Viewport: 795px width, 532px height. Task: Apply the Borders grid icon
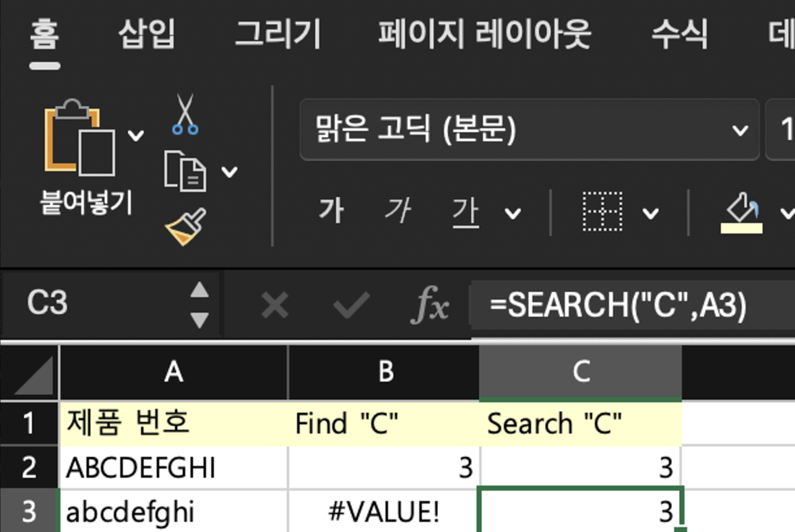[602, 212]
